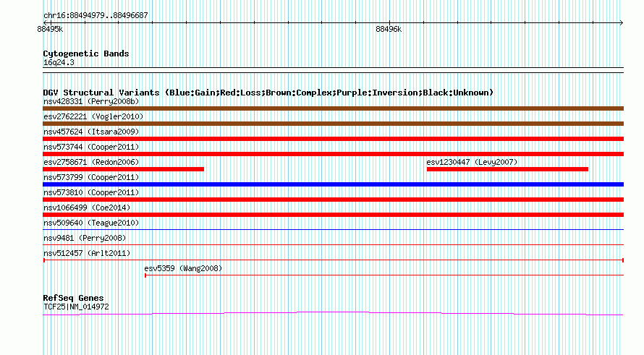The image size is (644, 355).
Task: Open variant nsv573744 (Cooper2011) label
Action: (x=91, y=147)
